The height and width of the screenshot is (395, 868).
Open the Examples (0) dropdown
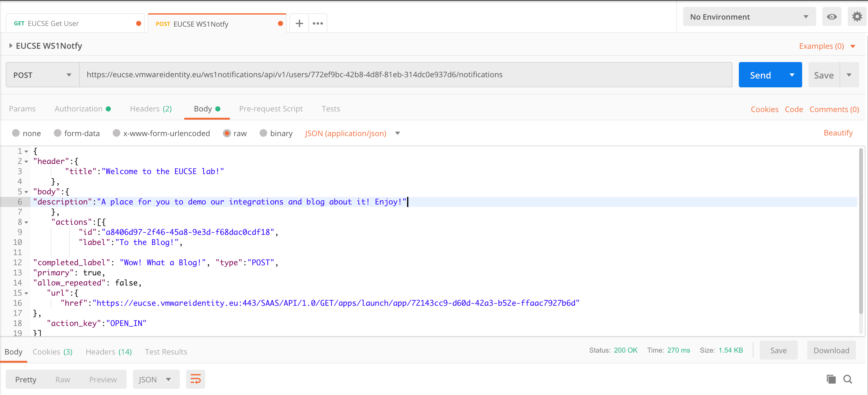pyautogui.click(x=827, y=46)
